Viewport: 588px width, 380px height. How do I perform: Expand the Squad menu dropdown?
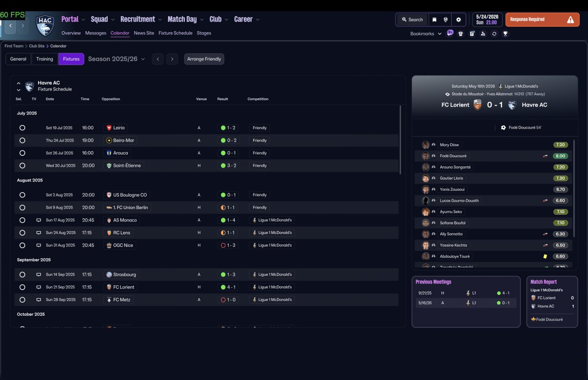pyautogui.click(x=113, y=19)
